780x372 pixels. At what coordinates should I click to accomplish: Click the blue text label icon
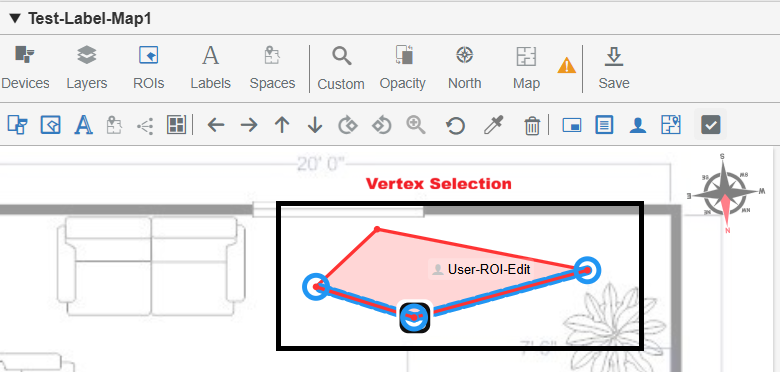(x=84, y=125)
